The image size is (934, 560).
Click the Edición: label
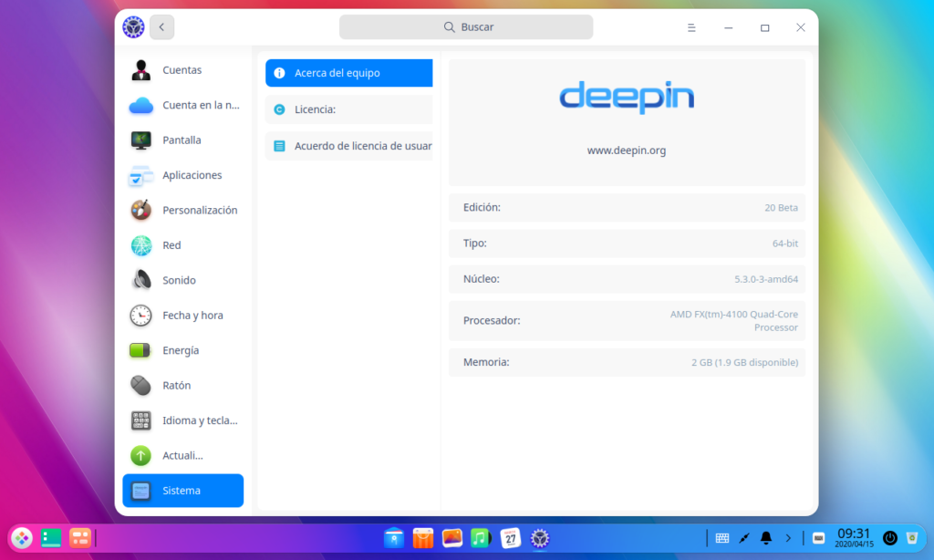(x=482, y=208)
